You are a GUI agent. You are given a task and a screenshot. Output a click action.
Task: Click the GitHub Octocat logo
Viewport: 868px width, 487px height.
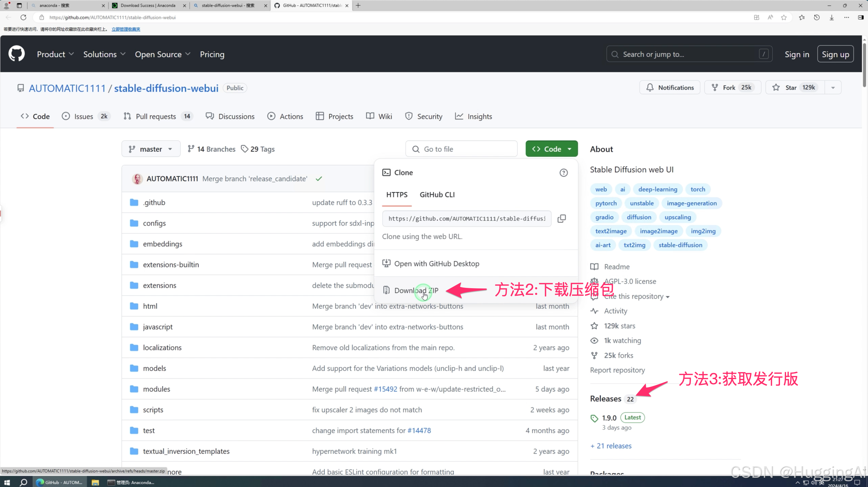17,54
